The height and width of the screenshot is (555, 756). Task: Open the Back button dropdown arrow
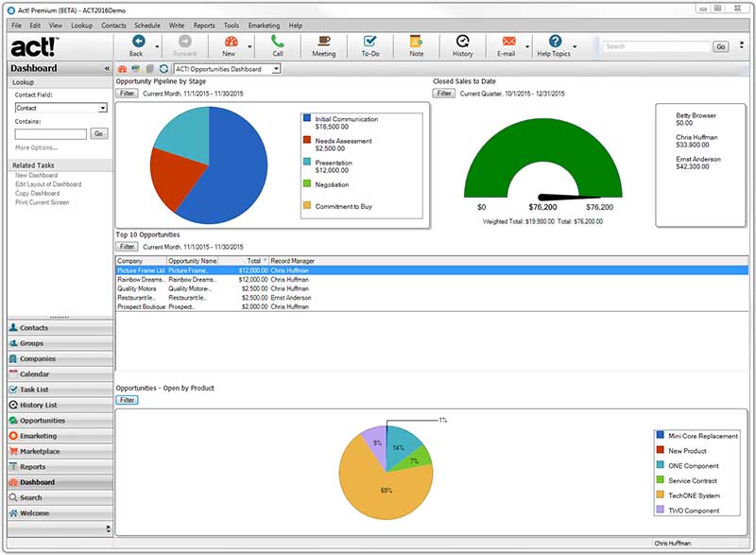point(157,46)
